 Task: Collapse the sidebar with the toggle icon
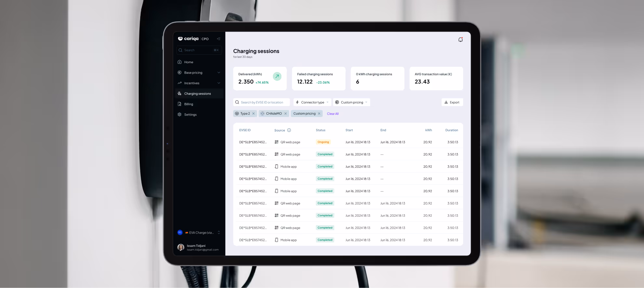pos(219,39)
